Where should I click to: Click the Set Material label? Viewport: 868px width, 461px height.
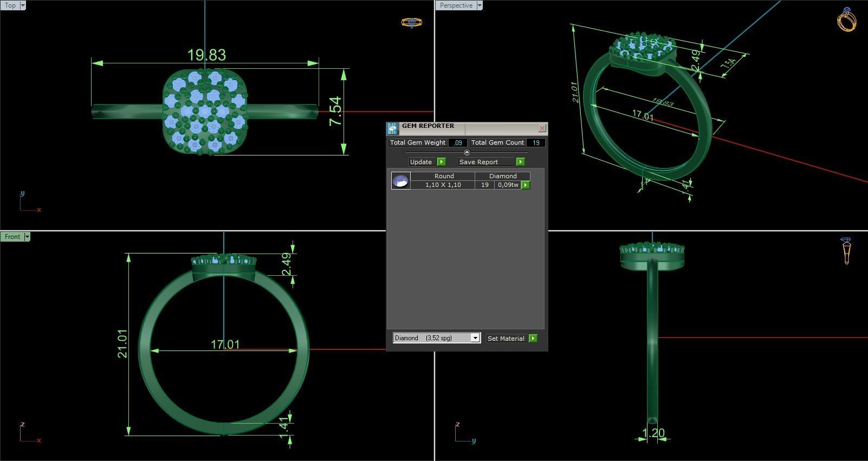tap(506, 339)
